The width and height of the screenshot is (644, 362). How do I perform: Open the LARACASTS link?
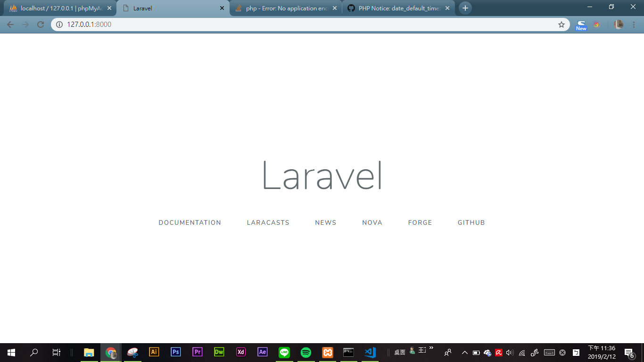pyautogui.click(x=268, y=222)
